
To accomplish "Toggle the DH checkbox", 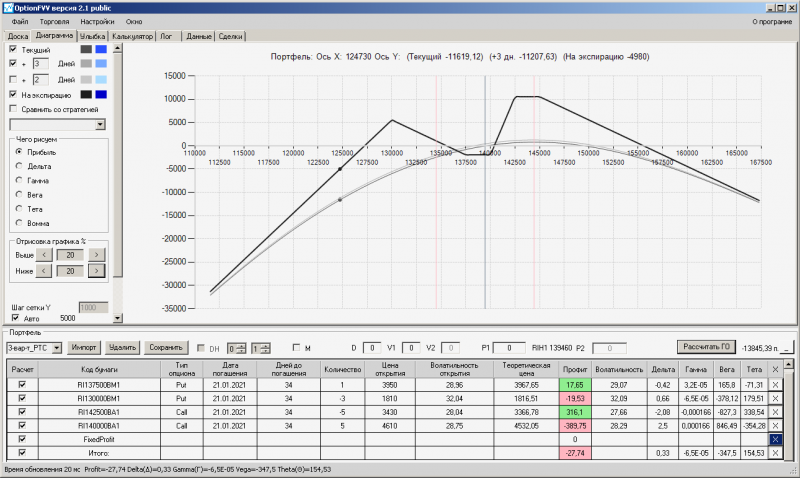I will click(201, 348).
